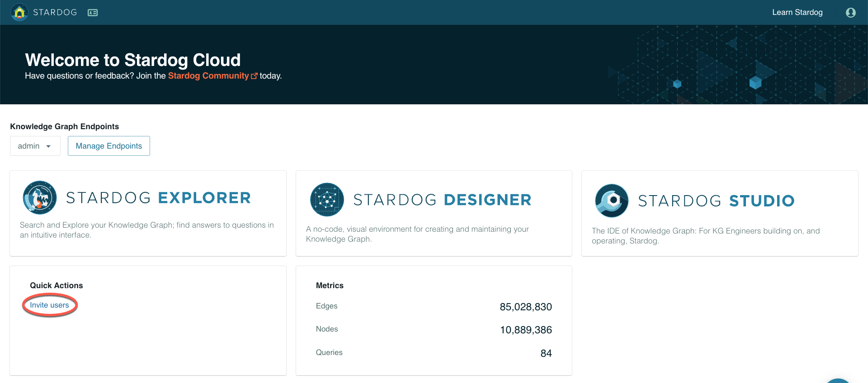This screenshot has height=383, width=868.
Task: Expand the admin endpoint dropdown
Action: (x=35, y=146)
